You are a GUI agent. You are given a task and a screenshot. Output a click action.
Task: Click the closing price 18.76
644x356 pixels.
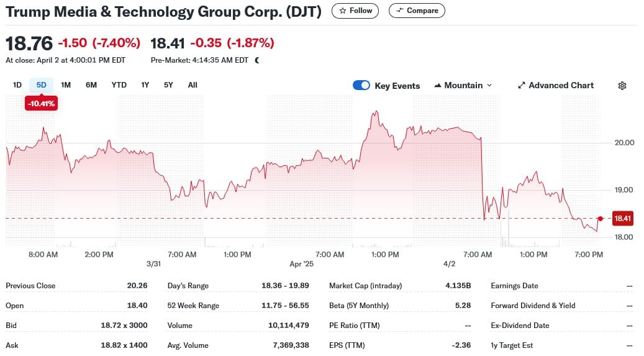(29, 43)
